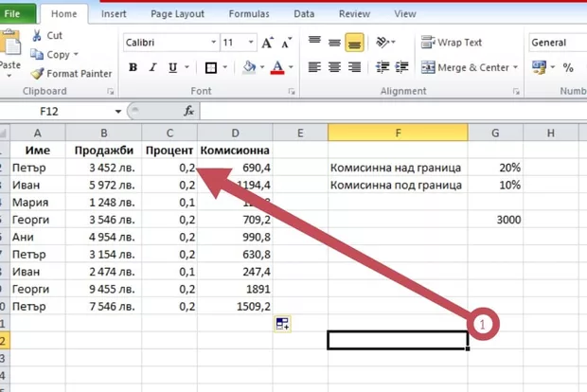Click the bottom align icon
This screenshot has height=392, width=587.
click(354, 43)
